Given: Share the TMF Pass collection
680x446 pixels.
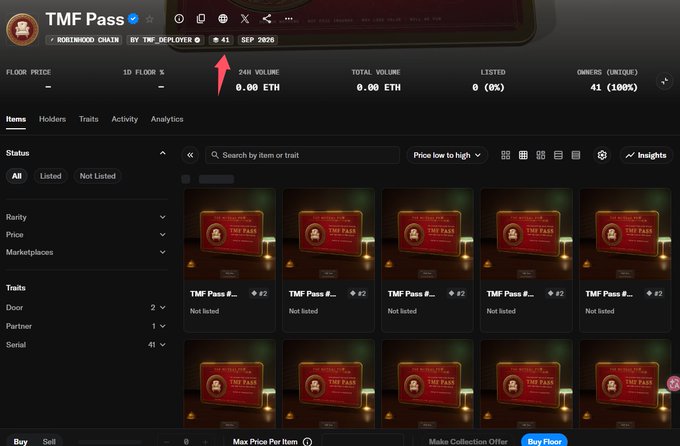Looking at the screenshot, I should (x=267, y=19).
